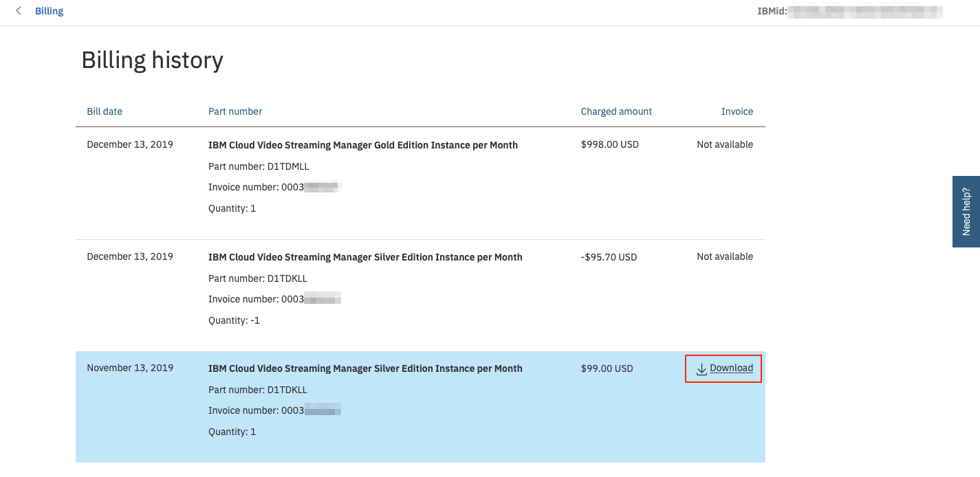Screen dimensions: 980x477
Task: Click the back chevron next to Billing
Action: tap(19, 11)
